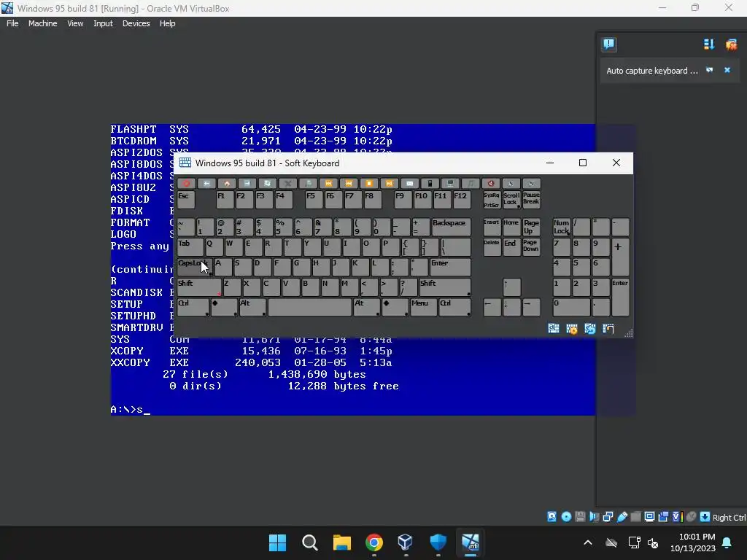The width and height of the screenshot is (747, 560).
Task: Click the Tab key
Action: (190, 247)
